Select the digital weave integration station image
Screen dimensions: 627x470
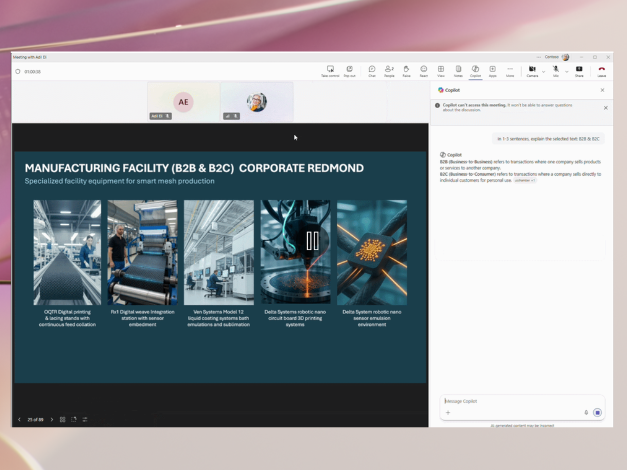142,252
